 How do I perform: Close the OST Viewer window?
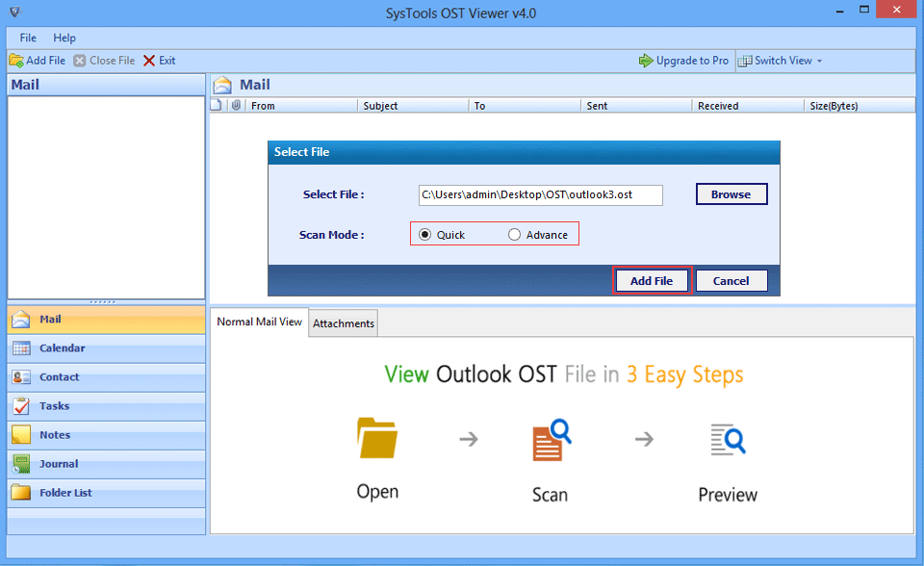click(x=896, y=10)
